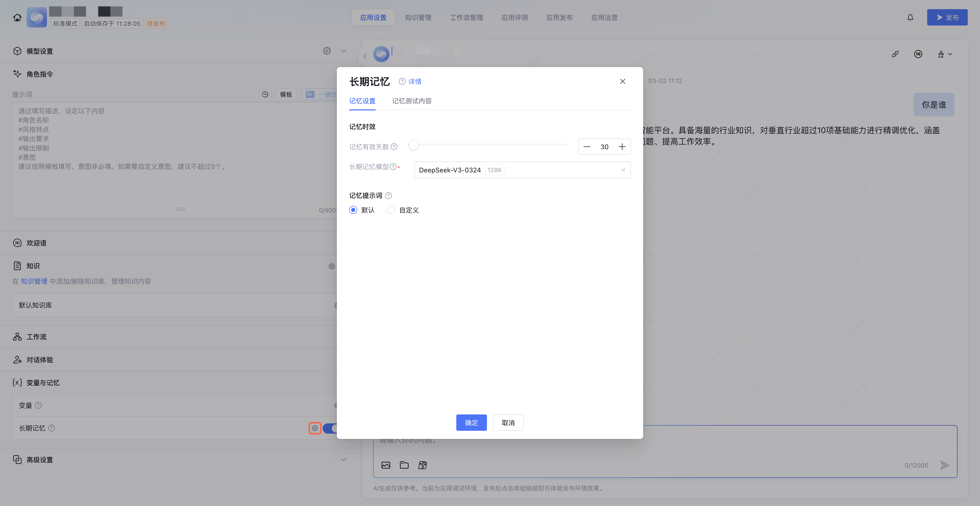The width and height of the screenshot is (980, 506).
Task: Collapse the 模型设置 section chevron
Action: click(343, 51)
